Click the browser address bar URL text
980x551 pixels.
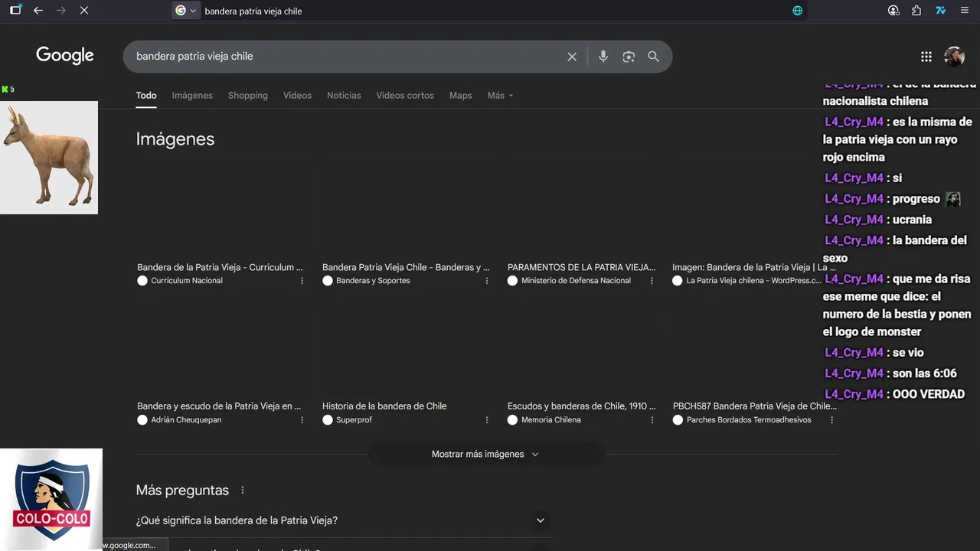pyautogui.click(x=253, y=11)
